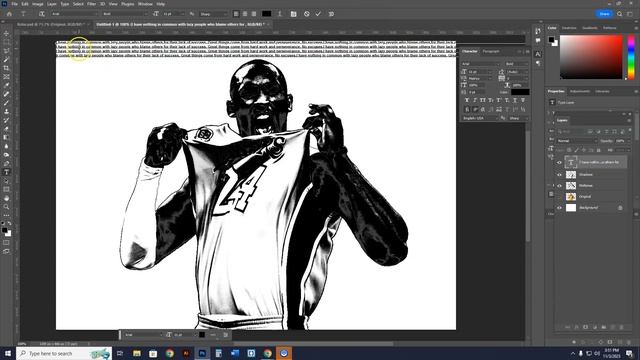The width and height of the screenshot is (640, 360).
Task: Lock icon on Background layer
Action: [x=620, y=208]
